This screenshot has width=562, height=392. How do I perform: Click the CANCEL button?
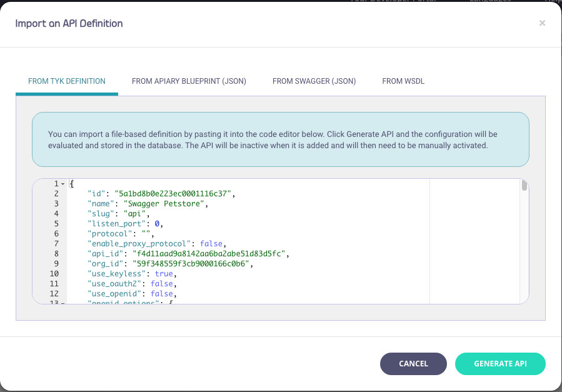click(x=413, y=363)
